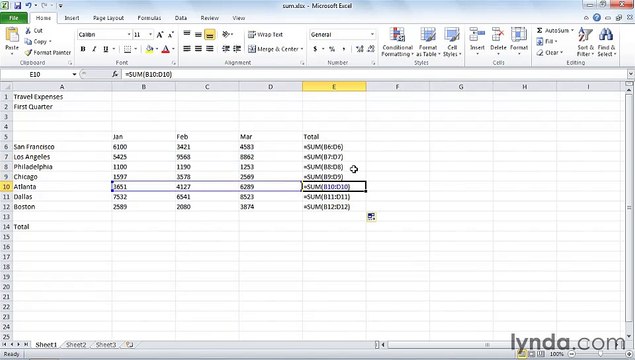This screenshot has width=635, height=360.
Task: Open the Format cells menu icon
Action: tap(518, 35)
